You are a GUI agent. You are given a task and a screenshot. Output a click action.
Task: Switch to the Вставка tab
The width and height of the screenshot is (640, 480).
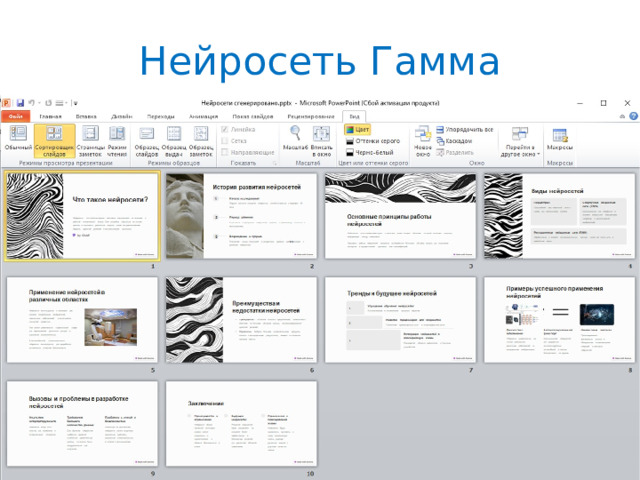point(86,116)
